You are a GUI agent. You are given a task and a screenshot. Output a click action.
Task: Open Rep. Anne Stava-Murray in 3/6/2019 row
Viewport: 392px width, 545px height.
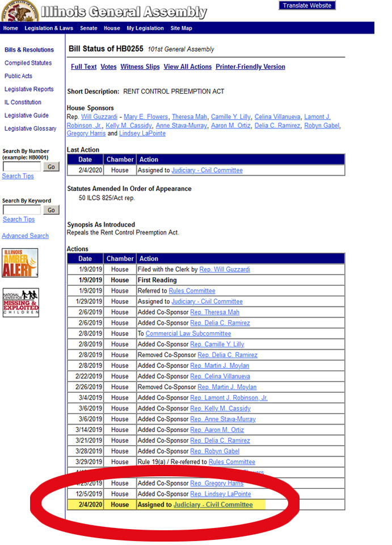click(x=223, y=420)
